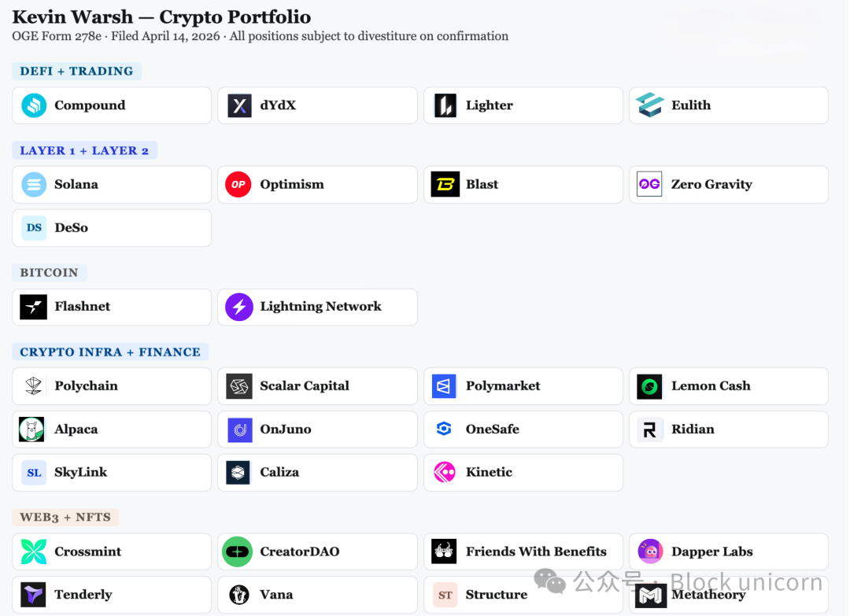This screenshot has height=616, width=850.
Task: Select the WEB3 + NFTS category tag
Action: click(x=65, y=518)
